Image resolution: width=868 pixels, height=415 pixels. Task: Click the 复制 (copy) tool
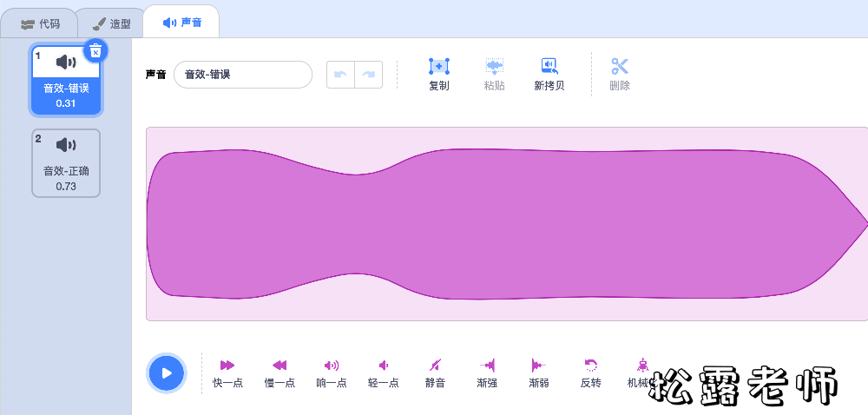pyautogui.click(x=439, y=74)
